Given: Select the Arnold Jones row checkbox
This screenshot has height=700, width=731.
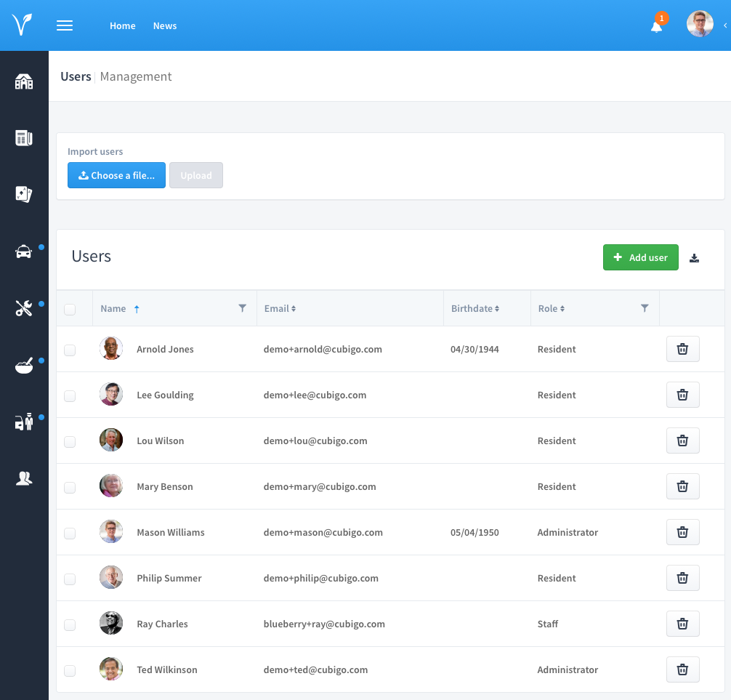Looking at the screenshot, I should coord(70,350).
